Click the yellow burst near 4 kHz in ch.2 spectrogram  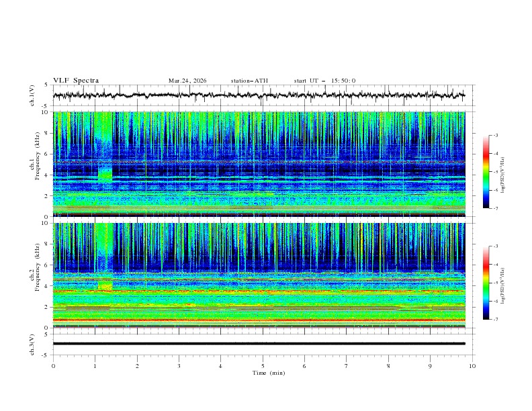point(105,285)
